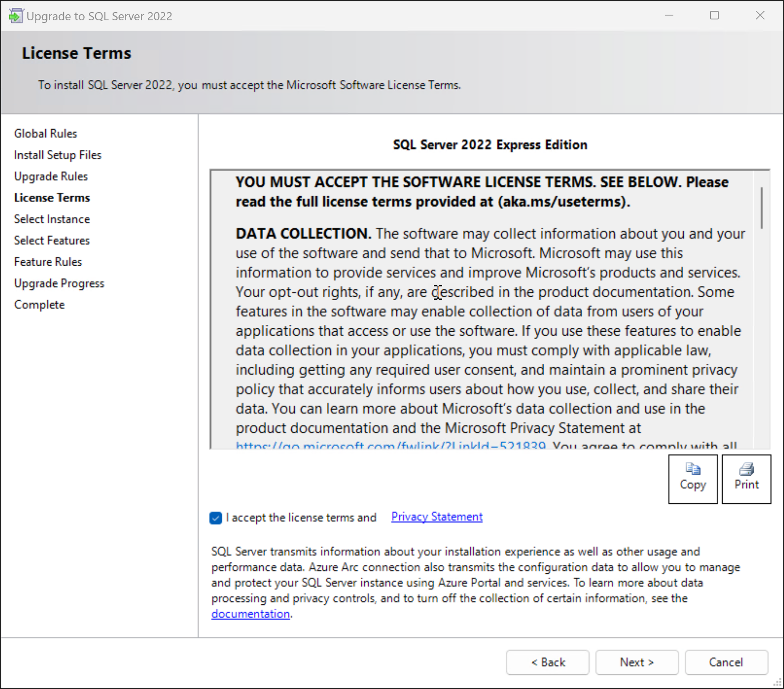Click the SQL Server setup icon in title bar
The height and width of the screenshot is (689, 784).
pyautogui.click(x=16, y=16)
